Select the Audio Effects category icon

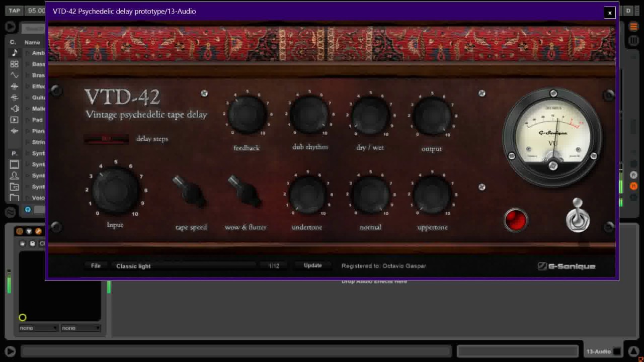pos(14,86)
